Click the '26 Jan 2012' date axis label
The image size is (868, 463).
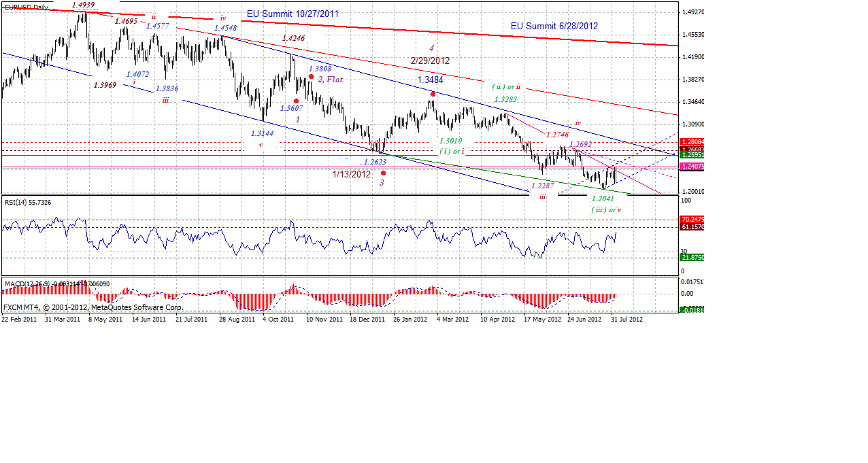(x=411, y=318)
